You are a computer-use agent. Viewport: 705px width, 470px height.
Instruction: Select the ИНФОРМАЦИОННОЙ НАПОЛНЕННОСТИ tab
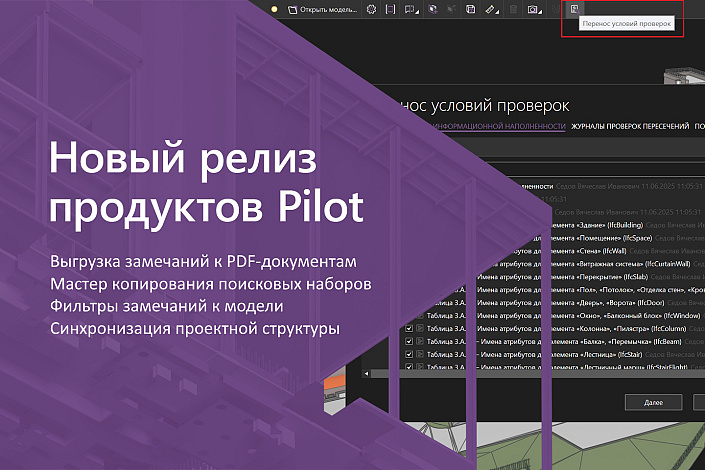tap(497, 127)
